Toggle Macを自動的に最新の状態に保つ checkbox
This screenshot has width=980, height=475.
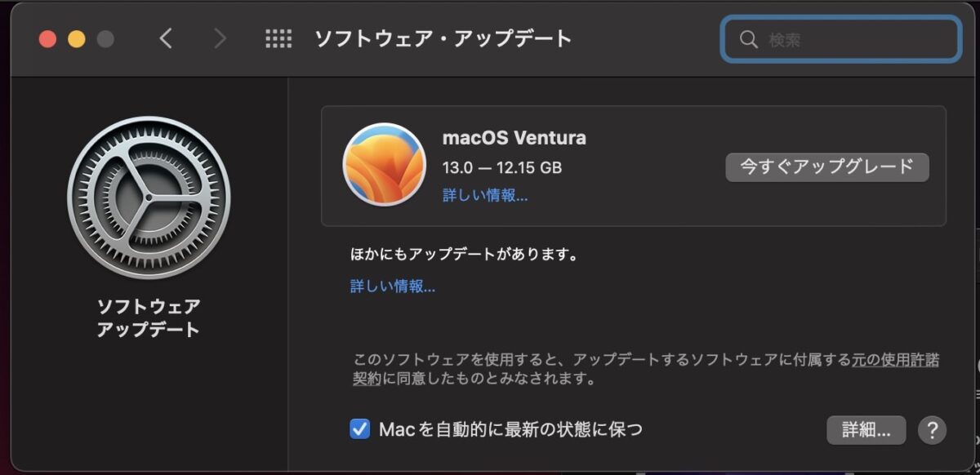pos(359,428)
